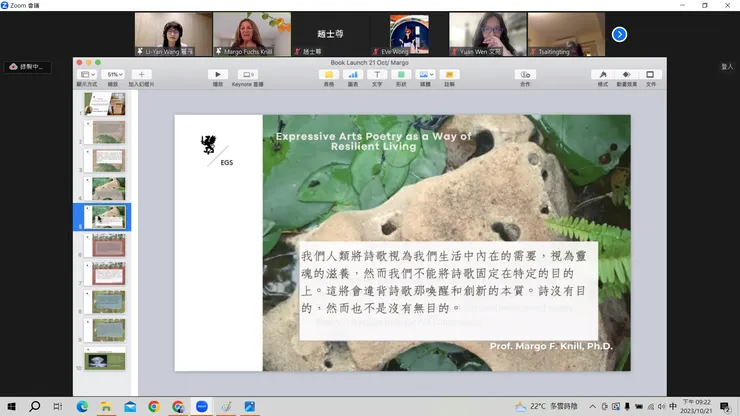Open the Collaborate (合作) tool
This screenshot has height=416, width=740.
[525, 75]
